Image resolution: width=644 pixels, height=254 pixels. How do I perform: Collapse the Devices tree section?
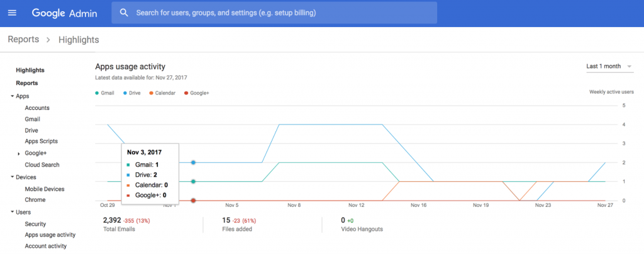13,177
